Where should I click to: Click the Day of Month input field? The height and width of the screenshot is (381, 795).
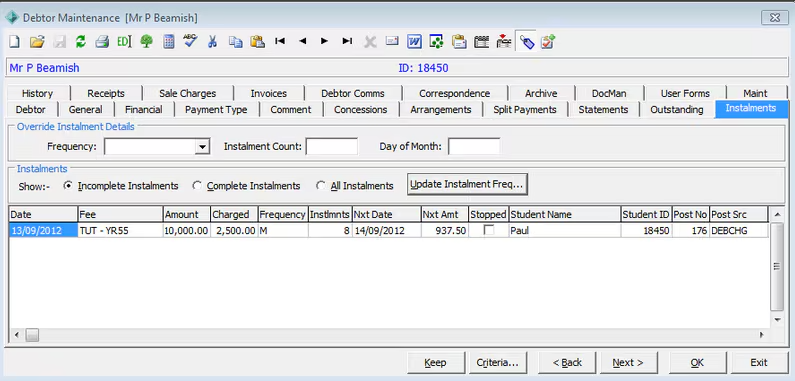[x=474, y=147]
